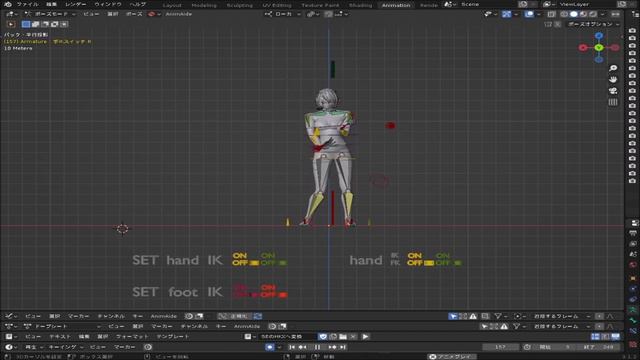
Task: Click yellow ON of hand IK/FK switch
Action: (x=415, y=256)
